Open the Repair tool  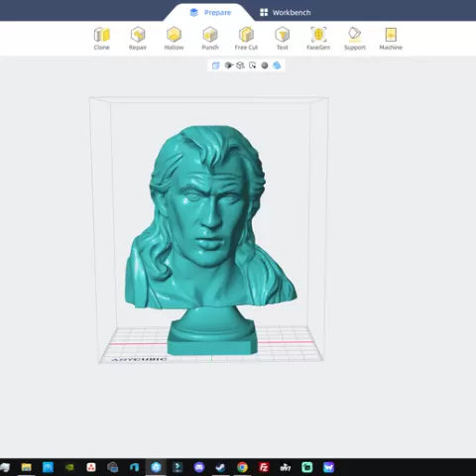tap(138, 39)
